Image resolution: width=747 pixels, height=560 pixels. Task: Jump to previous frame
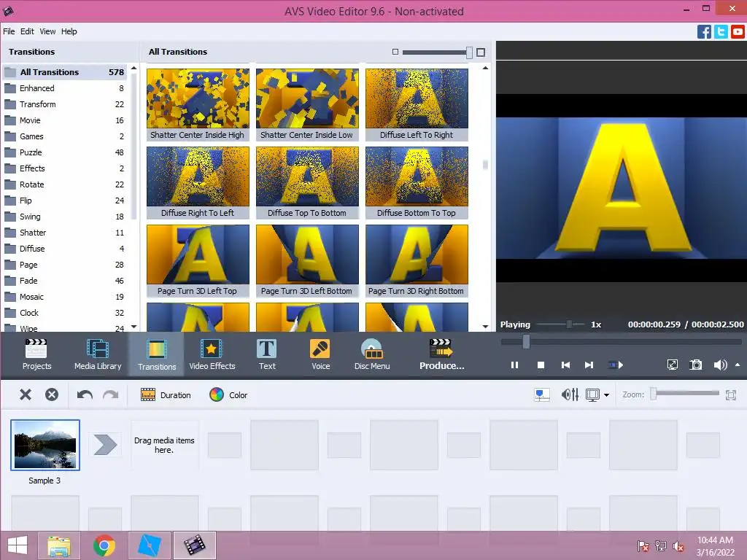pos(565,365)
